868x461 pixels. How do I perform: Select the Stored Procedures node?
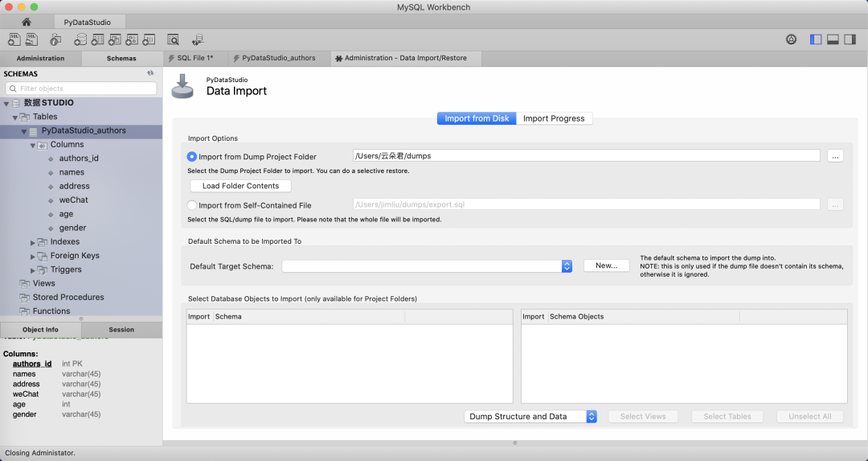tap(68, 297)
